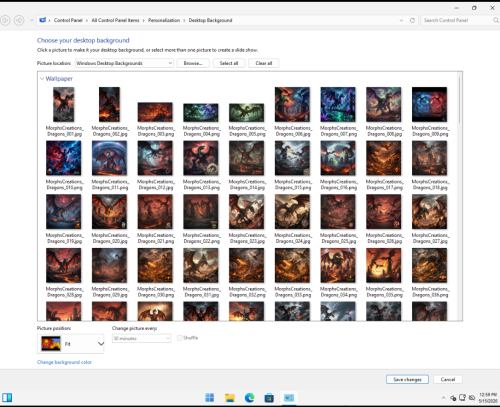Image resolution: width=500 pixels, height=407 pixels.
Task: Open the recent locations chevron
Action: (x=31, y=20)
